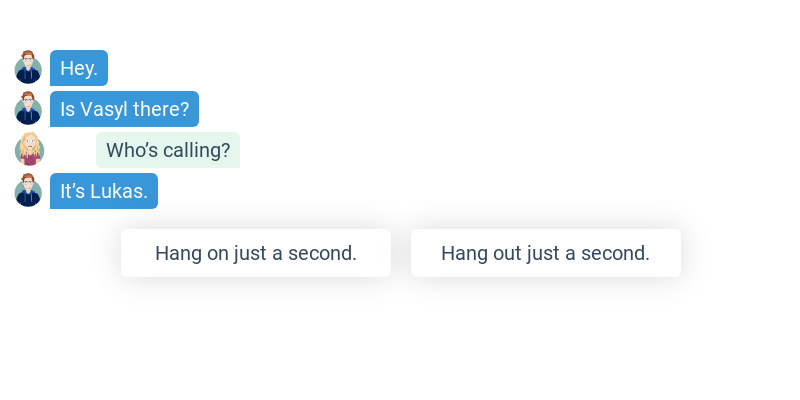Choose the "Hang on just a second." reply
The width and height of the screenshot is (800, 400).
click(x=256, y=253)
